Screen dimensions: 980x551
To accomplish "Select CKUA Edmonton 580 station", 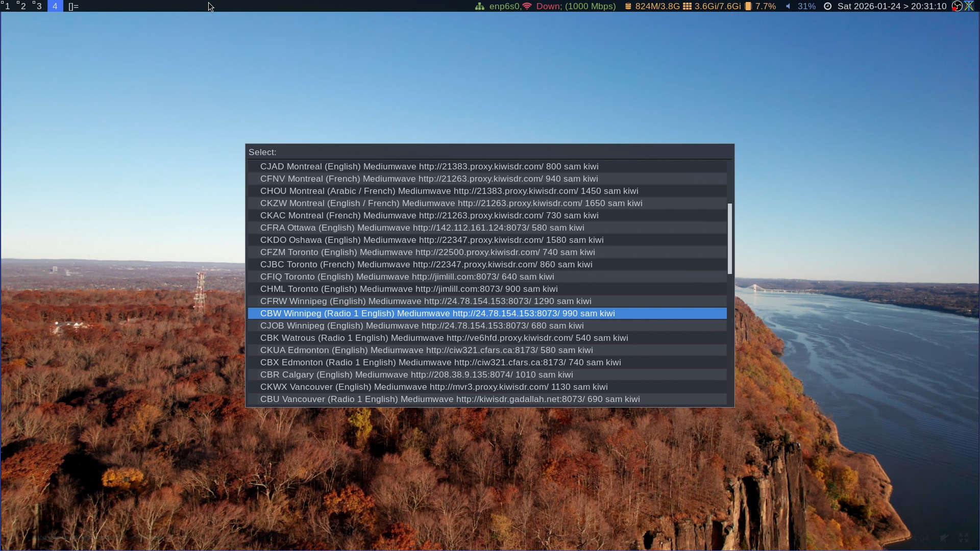I will [x=487, y=350].
